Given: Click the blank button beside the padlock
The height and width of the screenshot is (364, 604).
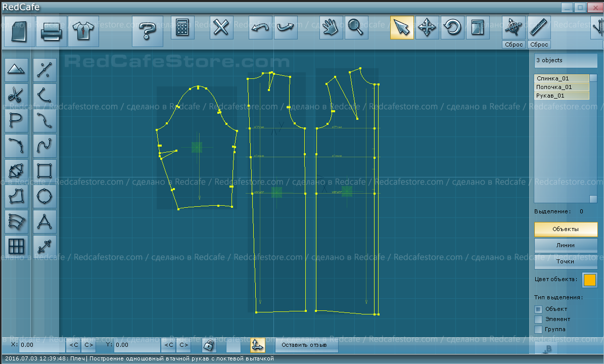Looking at the screenshot, I should coord(233,345).
